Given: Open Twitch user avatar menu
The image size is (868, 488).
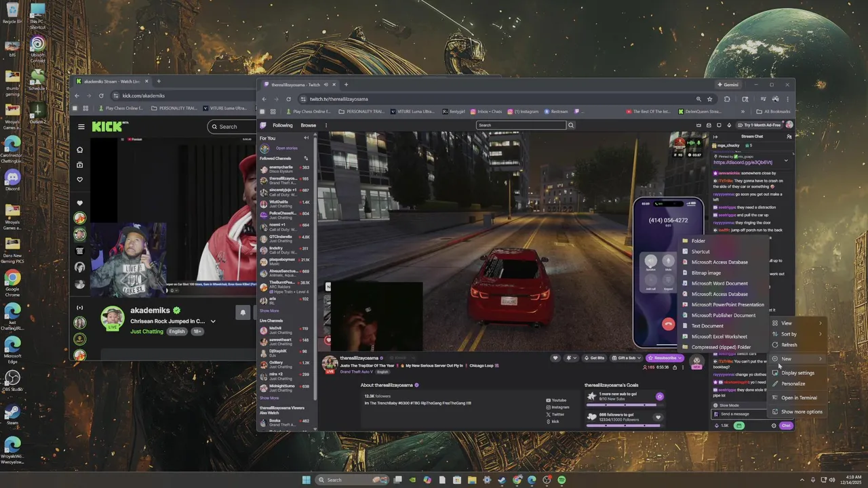Looking at the screenshot, I should coord(789,125).
